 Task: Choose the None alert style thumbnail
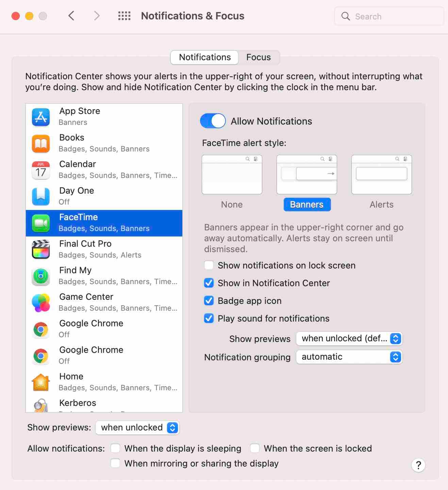pyautogui.click(x=232, y=175)
